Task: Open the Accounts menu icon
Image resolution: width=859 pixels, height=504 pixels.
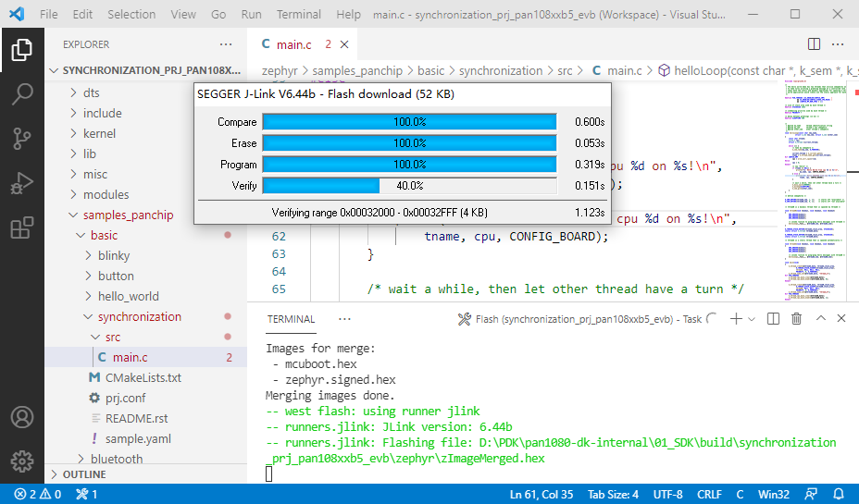Action: tap(22, 418)
